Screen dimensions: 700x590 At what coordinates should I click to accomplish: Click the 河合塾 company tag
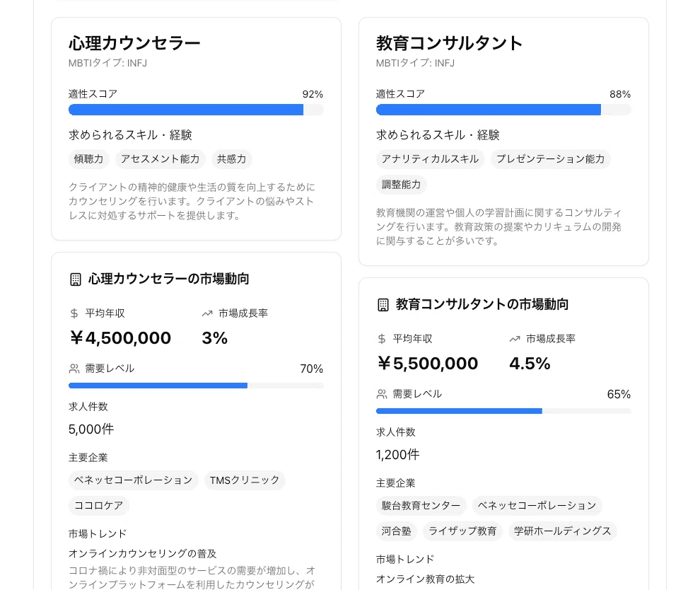pos(397,531)
